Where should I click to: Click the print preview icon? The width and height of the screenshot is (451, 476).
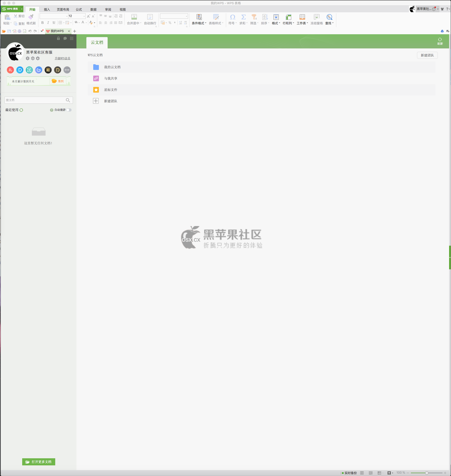[25, 31]
